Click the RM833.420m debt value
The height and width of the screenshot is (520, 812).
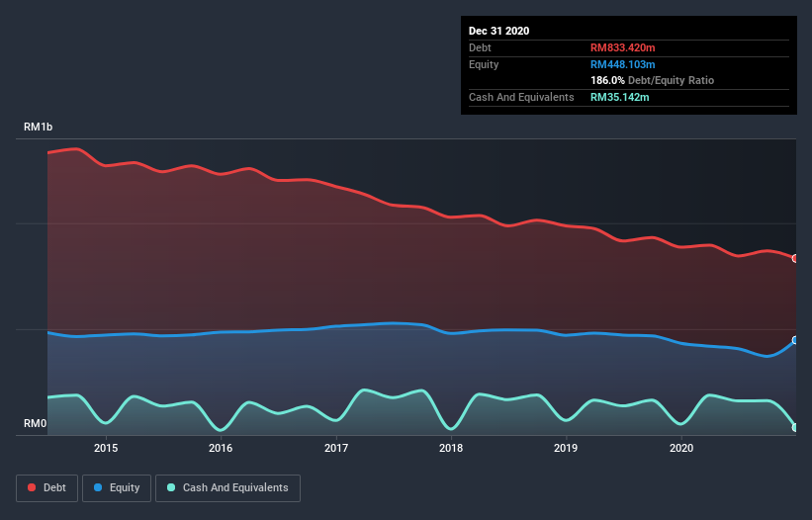622,47
